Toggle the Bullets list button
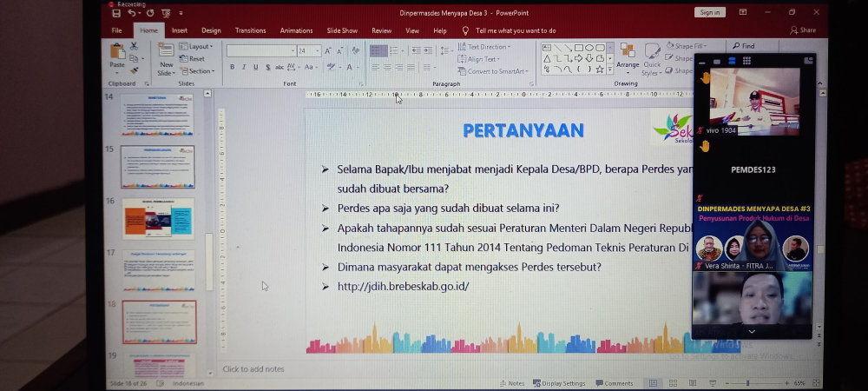The height and width of the screenshot is (391, 868). coord(378,50)
